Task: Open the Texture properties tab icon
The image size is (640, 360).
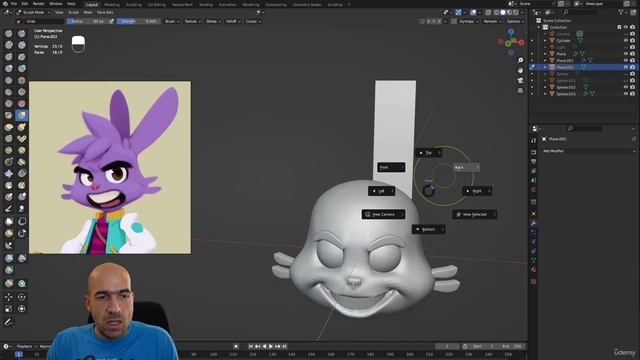Action: [x=534, y=282]
